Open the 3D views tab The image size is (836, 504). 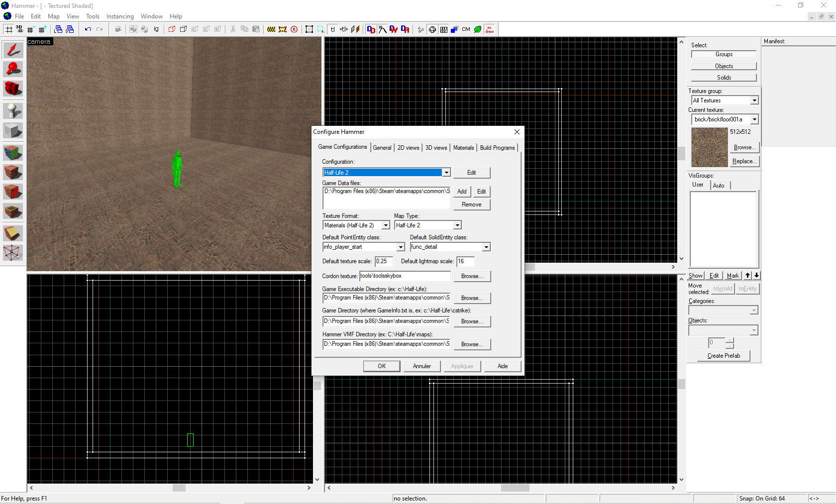point(436,148)
